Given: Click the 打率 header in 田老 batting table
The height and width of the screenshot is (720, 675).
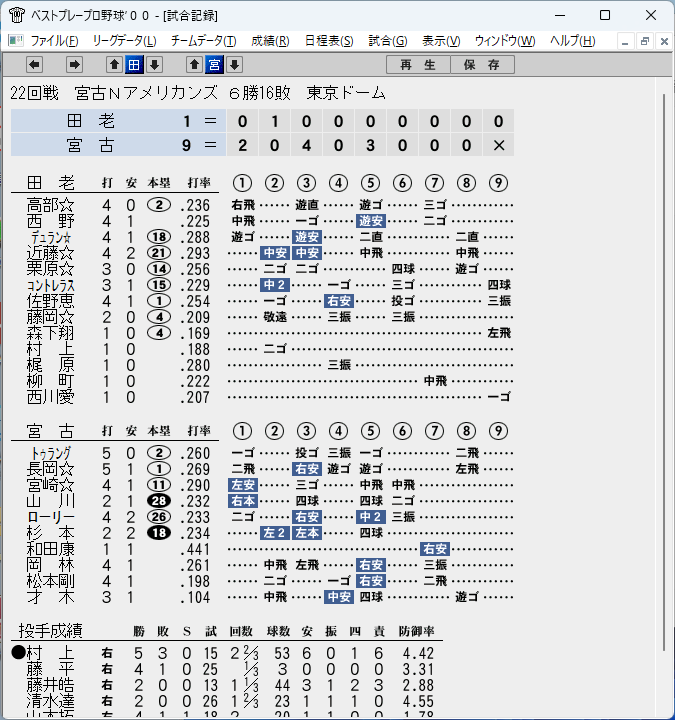Looking at the screenshot, I should (x=199, y=183).
